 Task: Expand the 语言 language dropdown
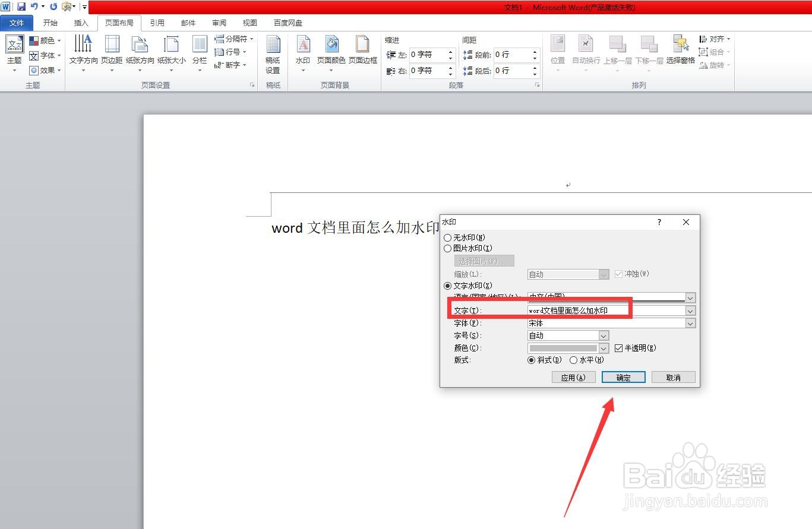coord(689,297)
